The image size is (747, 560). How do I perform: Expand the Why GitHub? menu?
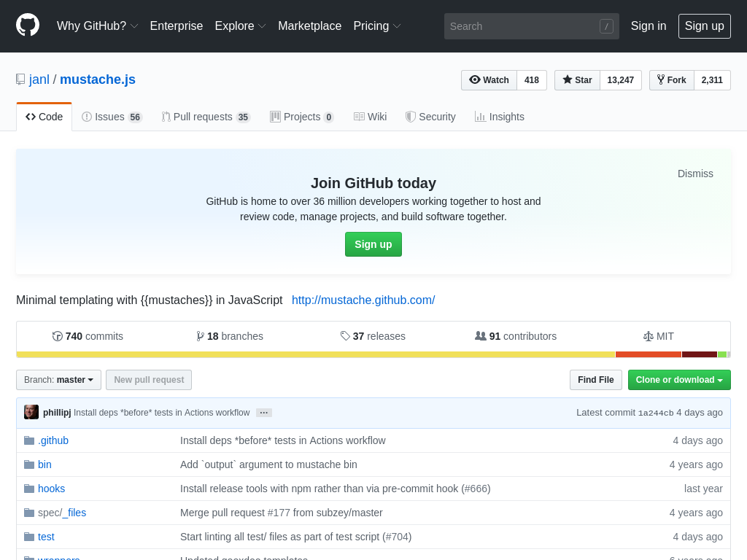[97, 26]
